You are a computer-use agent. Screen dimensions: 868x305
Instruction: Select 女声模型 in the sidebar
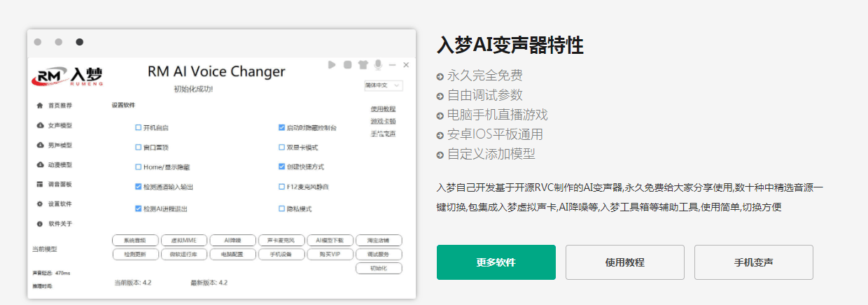[60, 125]
